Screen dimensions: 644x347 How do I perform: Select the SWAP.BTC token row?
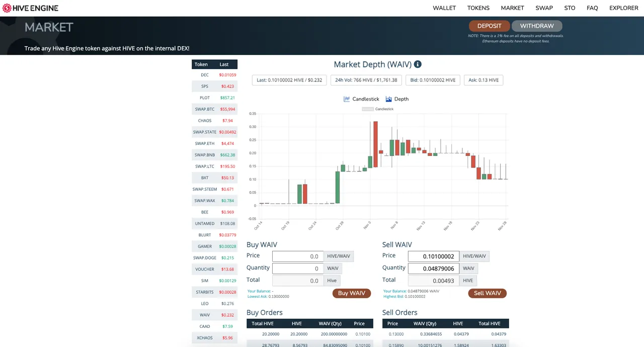click(x=214, y=109)
